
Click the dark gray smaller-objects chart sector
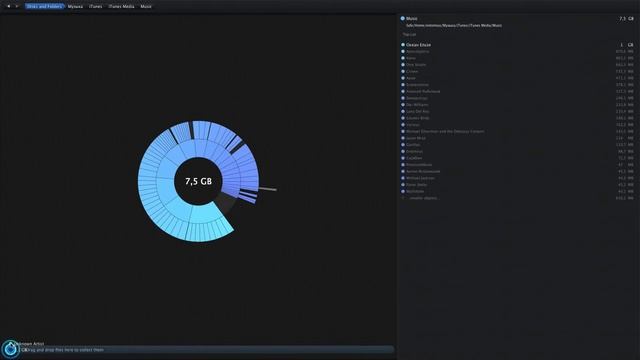(x=227, y=203)
